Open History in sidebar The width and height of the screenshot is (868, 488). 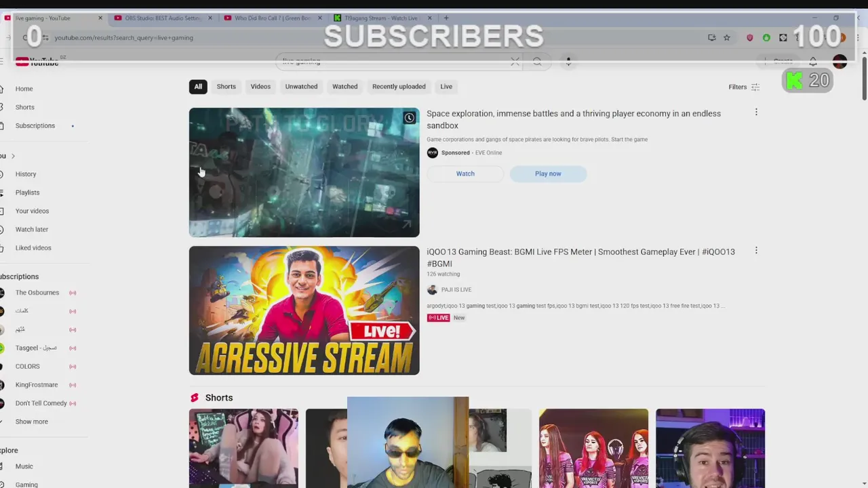point(26,174)
